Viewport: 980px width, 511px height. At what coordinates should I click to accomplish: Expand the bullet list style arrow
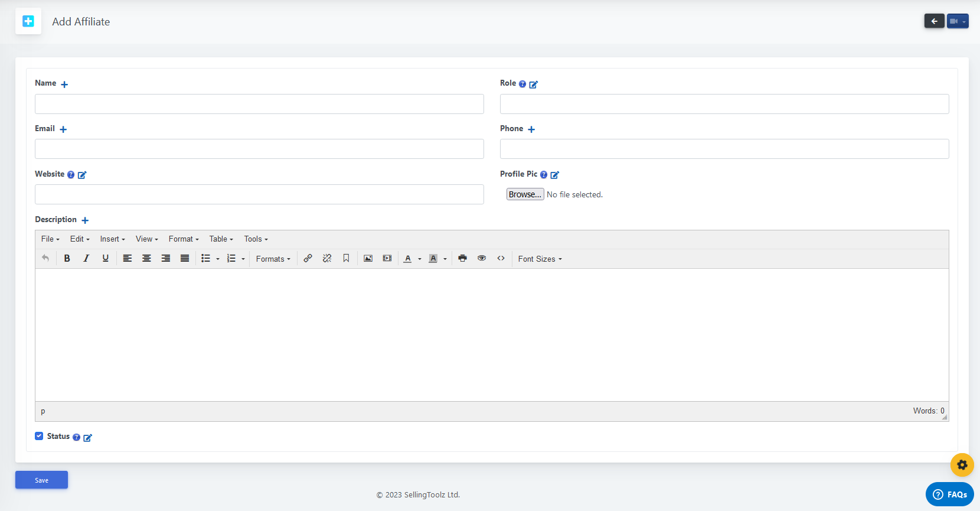click(x=218, y=259)
